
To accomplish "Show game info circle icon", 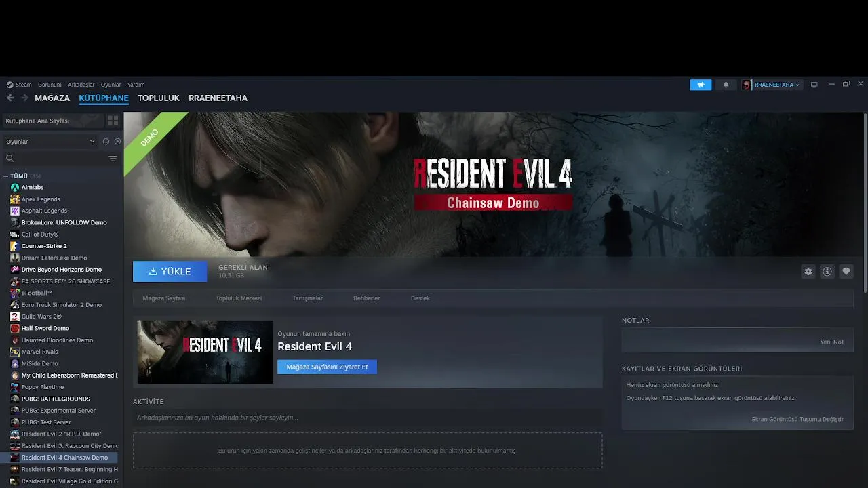I will pyautogui.click(x=827, y=272).
